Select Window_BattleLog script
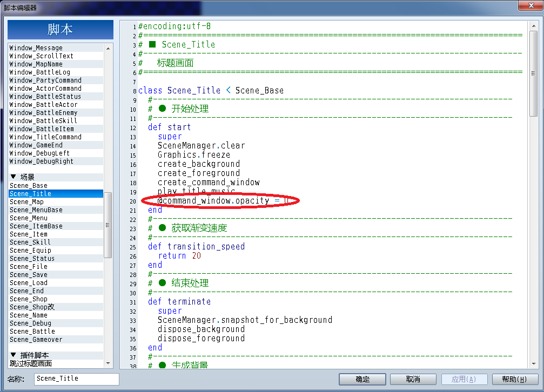 pos(56,72)
